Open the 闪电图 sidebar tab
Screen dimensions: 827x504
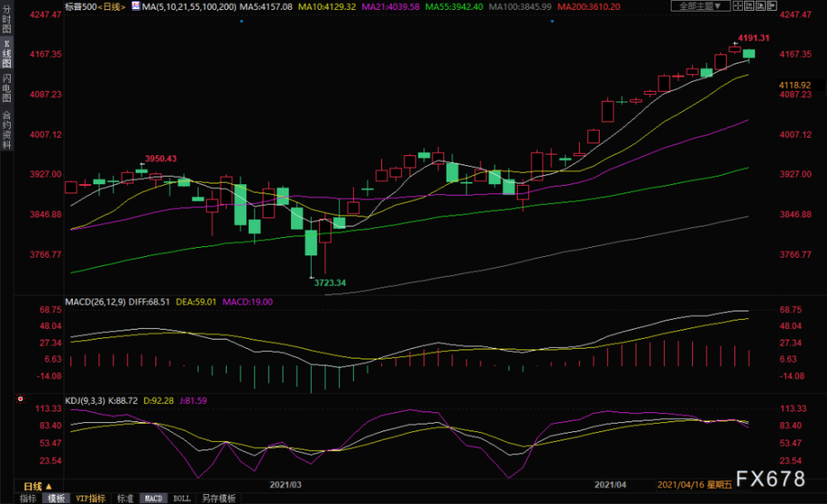[x=7, y=88]
